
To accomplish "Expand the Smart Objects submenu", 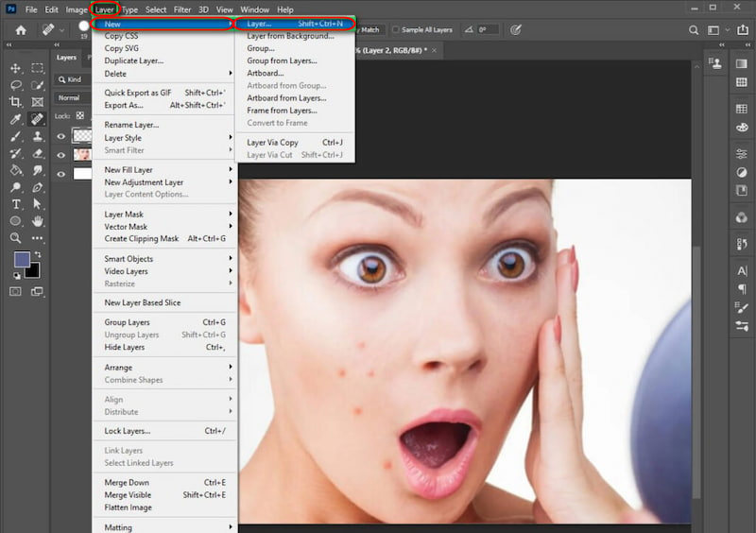I will coord(164,259).
